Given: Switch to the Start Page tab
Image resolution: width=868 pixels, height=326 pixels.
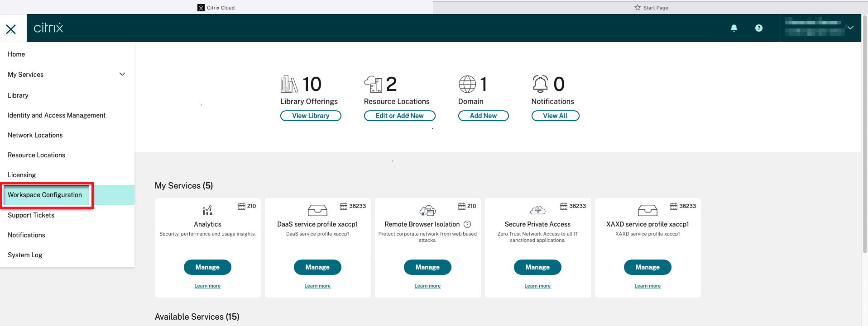Looking at the screenshot, I should tap(651, 8).
